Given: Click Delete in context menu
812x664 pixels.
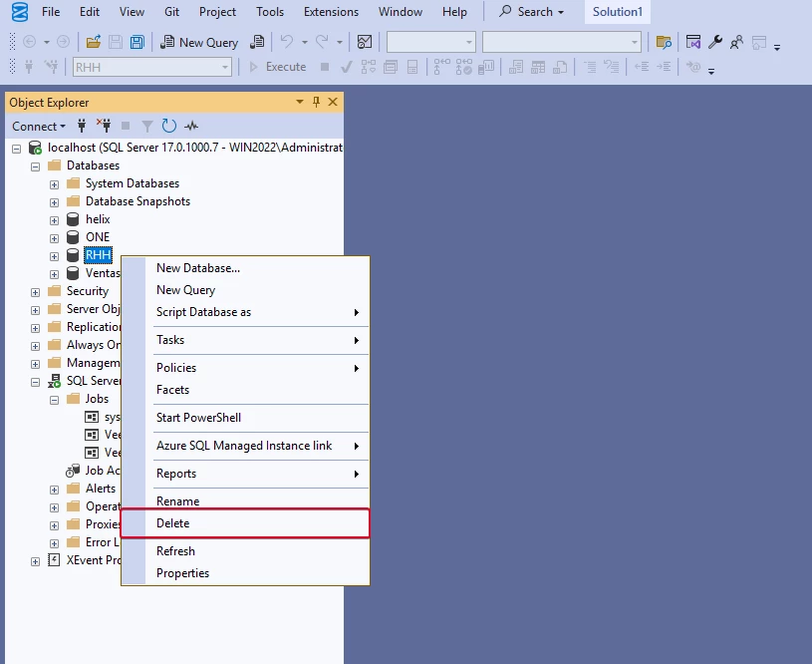Looking at the screenshot, I should [245, 523].
